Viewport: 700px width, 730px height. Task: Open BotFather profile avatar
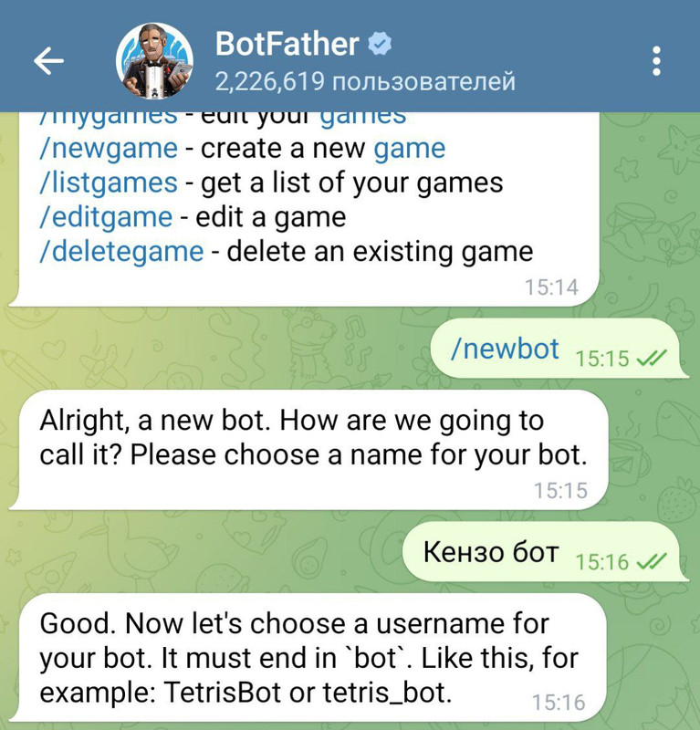pyautogui.click(x=154, y=60)
